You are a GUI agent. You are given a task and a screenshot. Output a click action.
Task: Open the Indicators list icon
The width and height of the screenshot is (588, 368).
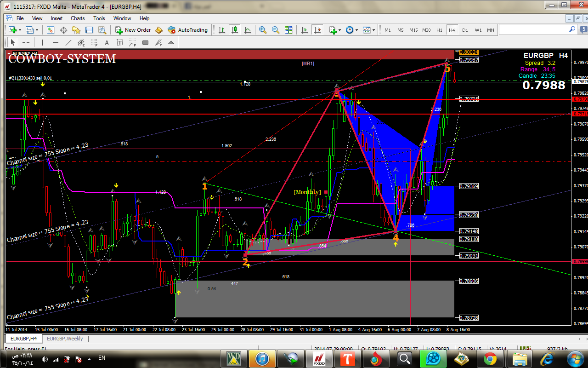click(333, 30)
